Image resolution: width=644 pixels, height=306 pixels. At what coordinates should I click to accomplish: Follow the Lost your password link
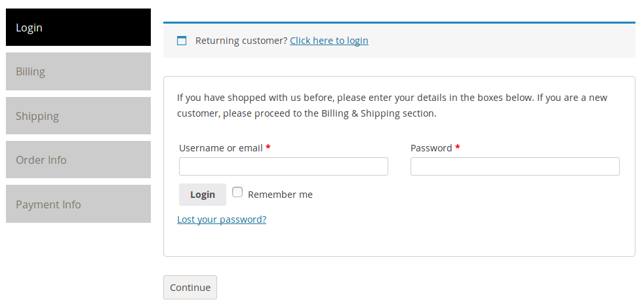click(222, 220)
